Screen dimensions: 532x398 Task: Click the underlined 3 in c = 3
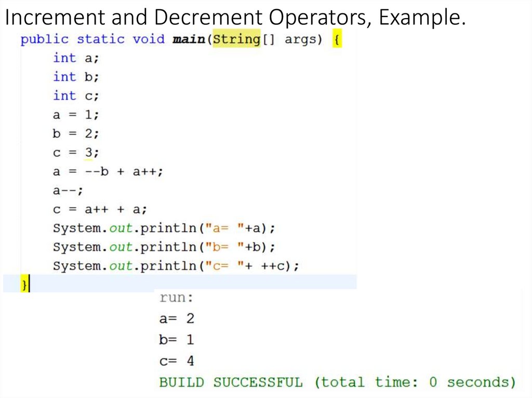pos(87,152)
